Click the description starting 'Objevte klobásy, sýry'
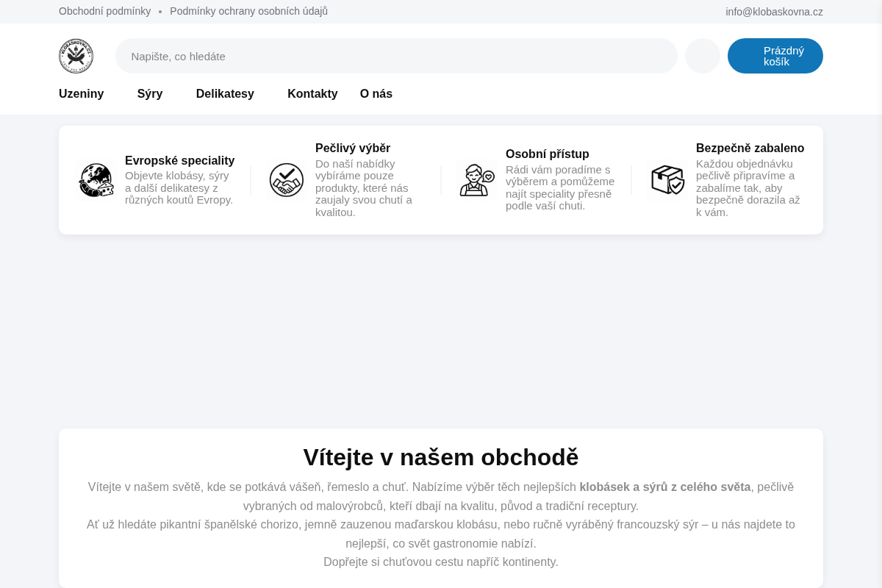Viewport: 882px width, 588px height. click(179, 187)
